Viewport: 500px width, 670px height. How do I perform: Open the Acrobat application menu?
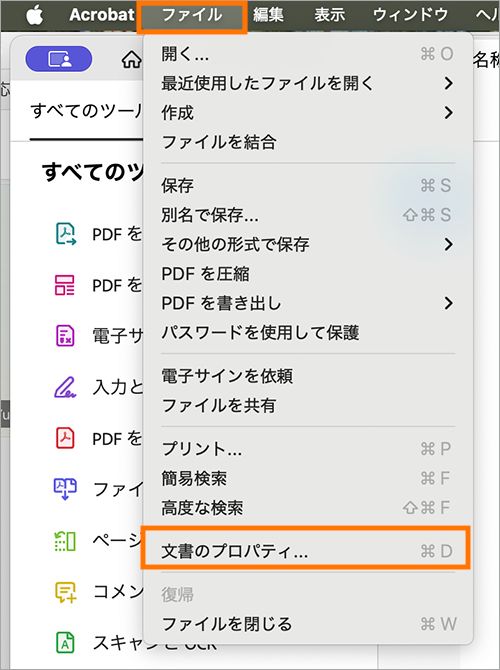pyautogui.click(x=101, y=15)
